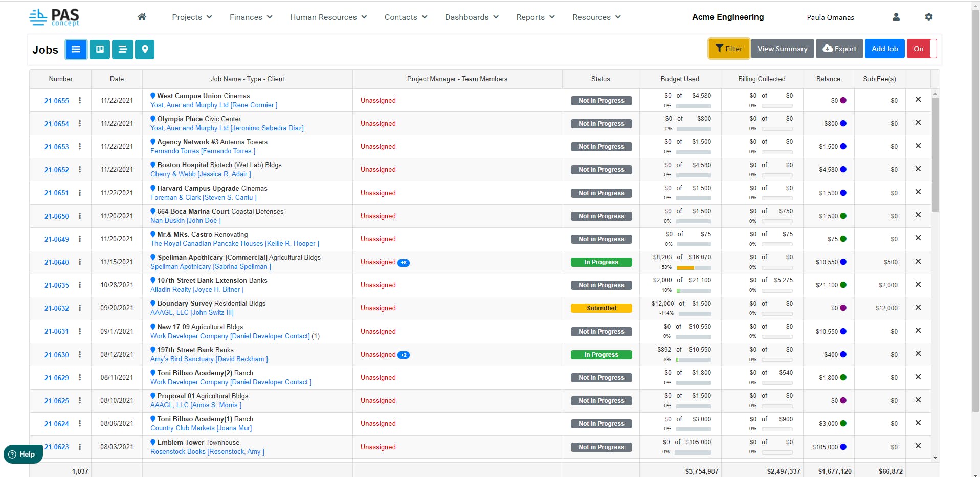980x477 pixels.
Task: Click green balance dot for 21-0650
Action: (x=843, y=216)
